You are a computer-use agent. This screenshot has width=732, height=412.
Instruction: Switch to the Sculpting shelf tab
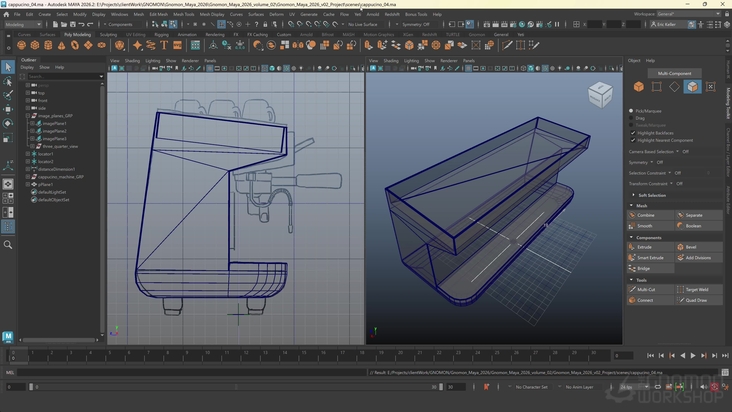pos(108,35)
